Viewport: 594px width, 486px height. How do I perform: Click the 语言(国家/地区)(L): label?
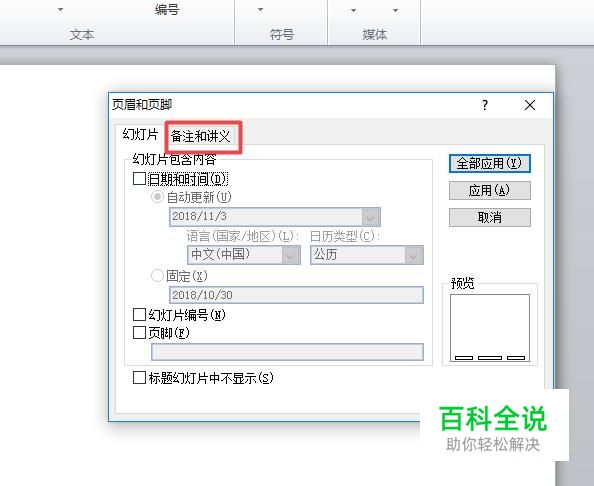[243, 236]
